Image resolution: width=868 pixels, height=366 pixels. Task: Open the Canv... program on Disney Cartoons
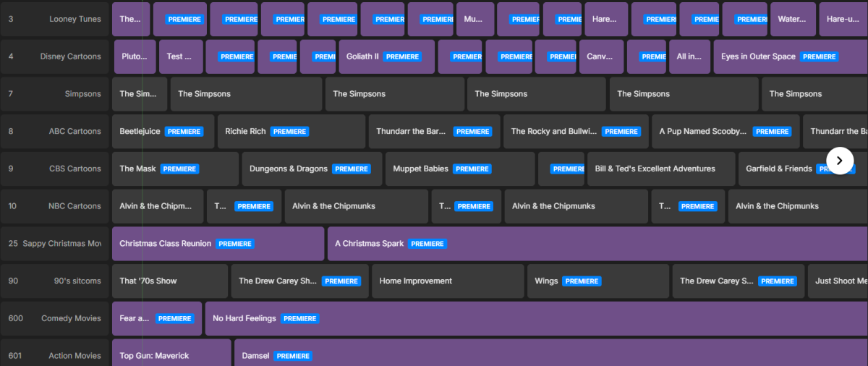(x=602, y=56)
